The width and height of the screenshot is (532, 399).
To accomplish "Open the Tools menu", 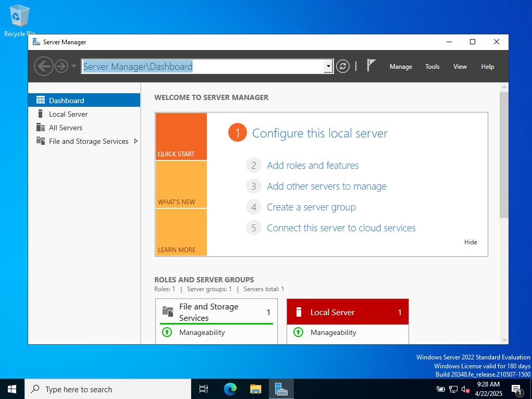I will pyautogui.click(x=432, y=67).
